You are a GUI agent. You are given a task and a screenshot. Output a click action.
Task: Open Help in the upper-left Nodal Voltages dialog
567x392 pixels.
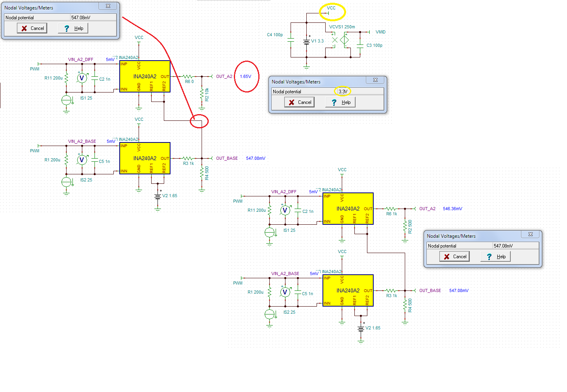point(73,28)
